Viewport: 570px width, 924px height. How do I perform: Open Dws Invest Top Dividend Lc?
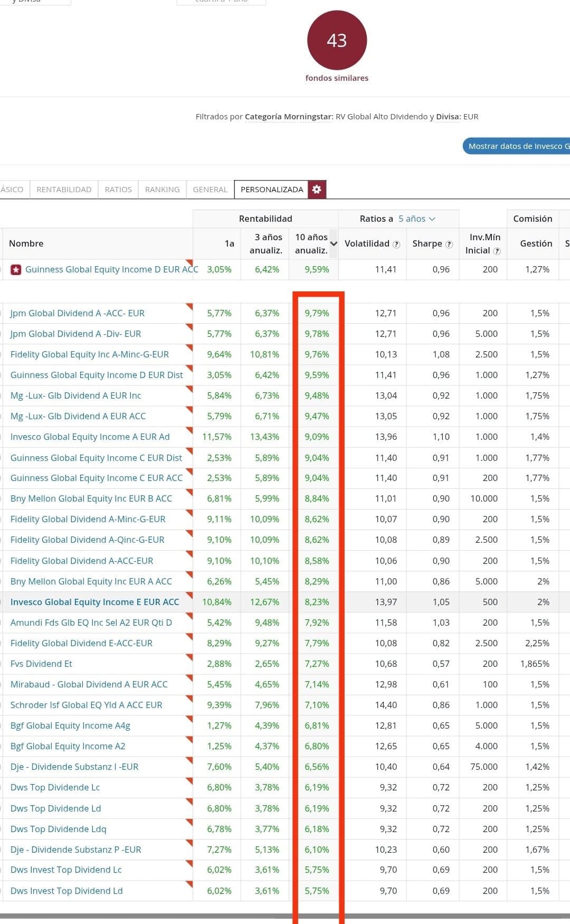click(66, 870)
